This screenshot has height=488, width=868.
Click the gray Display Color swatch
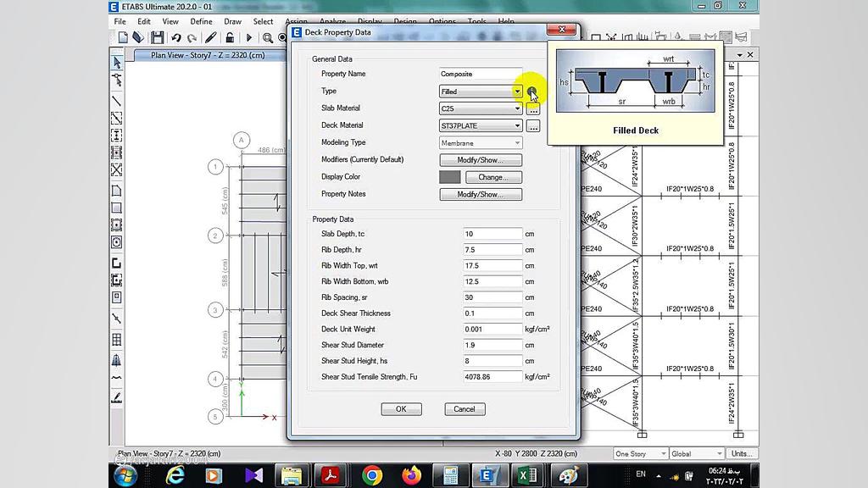coord(449,177)
